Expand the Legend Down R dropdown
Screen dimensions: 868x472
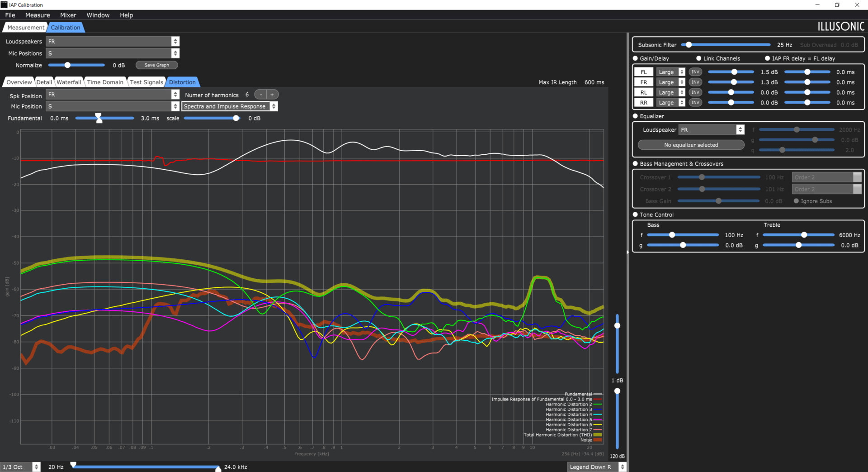click(597, 467)
